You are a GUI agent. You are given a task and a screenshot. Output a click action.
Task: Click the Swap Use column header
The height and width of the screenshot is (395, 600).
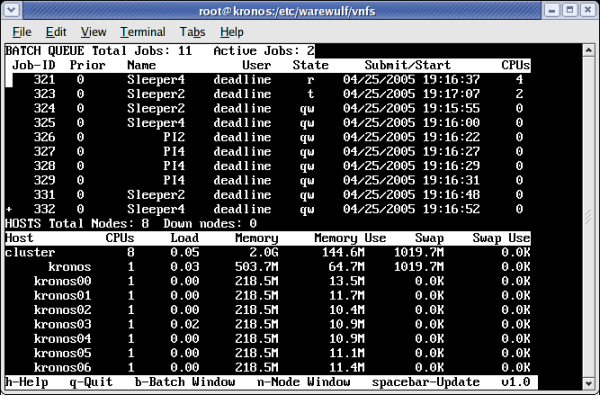[x=501, y=238]
